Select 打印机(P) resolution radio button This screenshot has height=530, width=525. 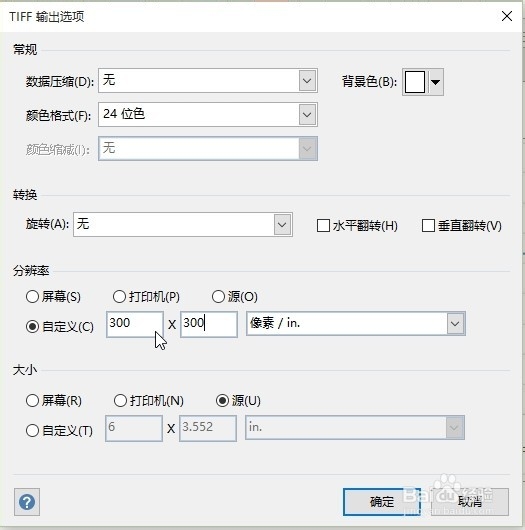click(x=119, y=297)
